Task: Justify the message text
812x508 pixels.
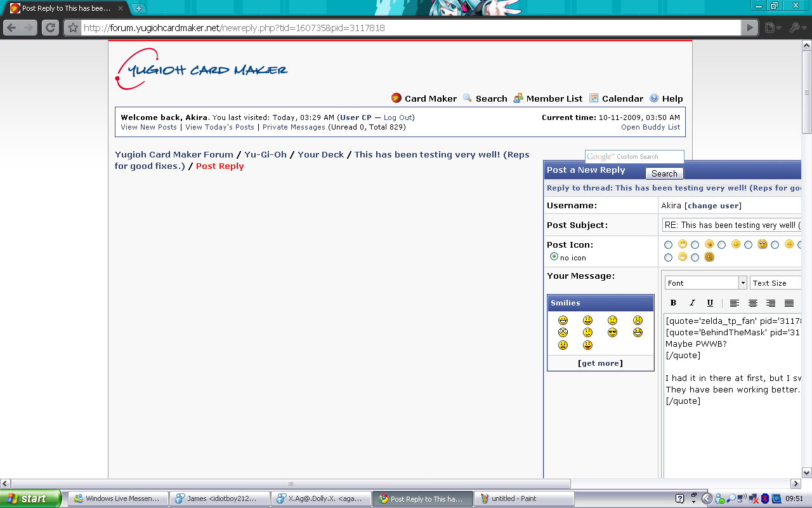Action: pos(789,303)
